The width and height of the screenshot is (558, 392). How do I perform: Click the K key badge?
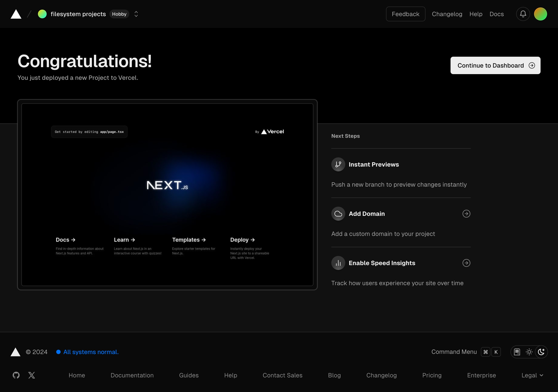pos(496,352)
